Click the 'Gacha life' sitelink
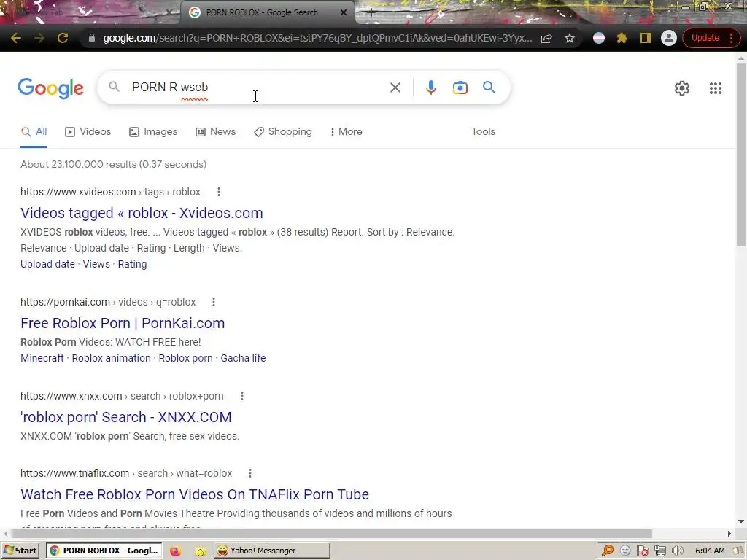The image size is (747, 560). [x=243, y=358]
